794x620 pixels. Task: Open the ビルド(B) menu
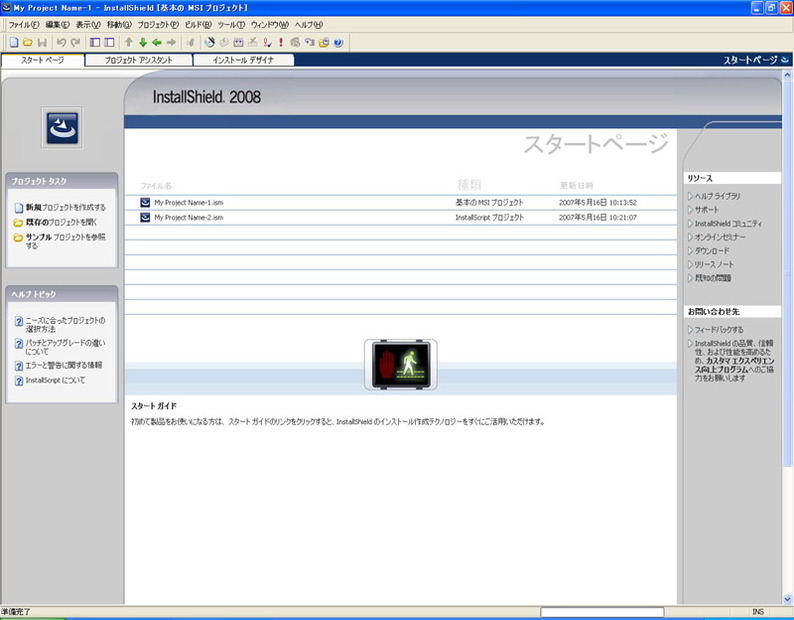pyautogui.click(x=198, y=25)
